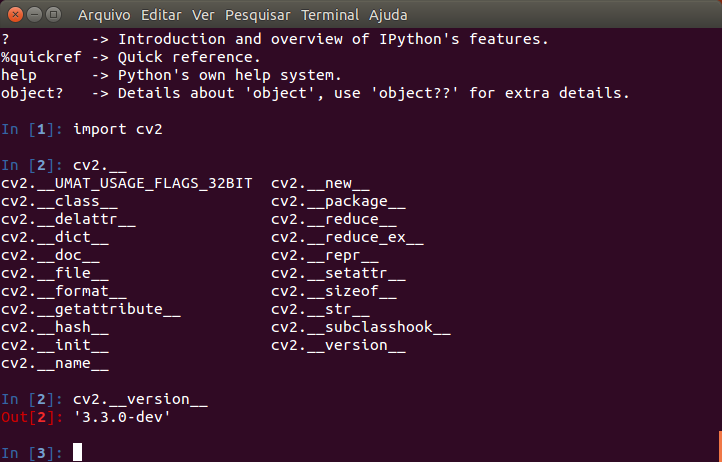Open the Arquivo menu
The image size is (722, 462).
coord(103,15)
